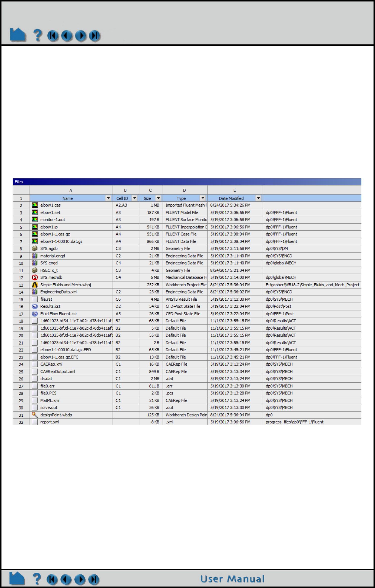Open the Cell ID column filter dropdown

[x=134, y=198]
